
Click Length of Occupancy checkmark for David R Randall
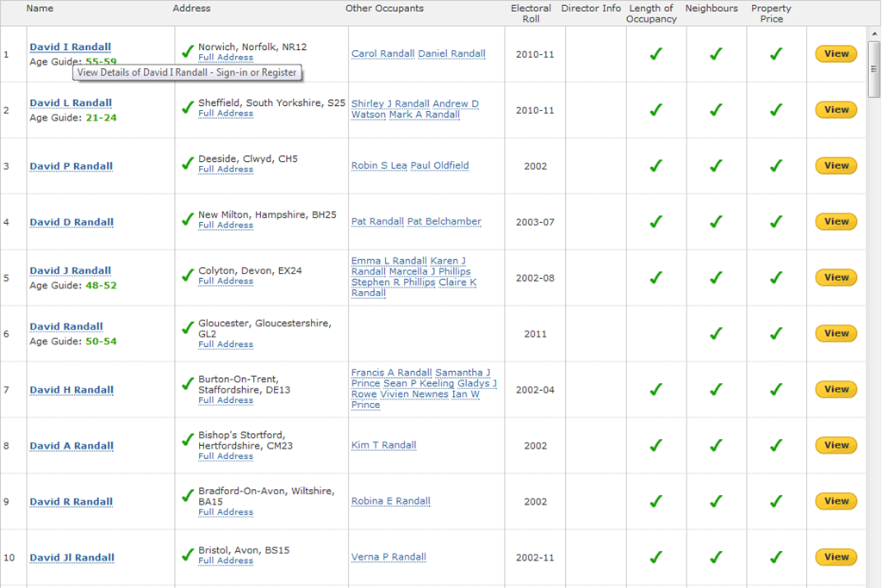click(655, 501)
